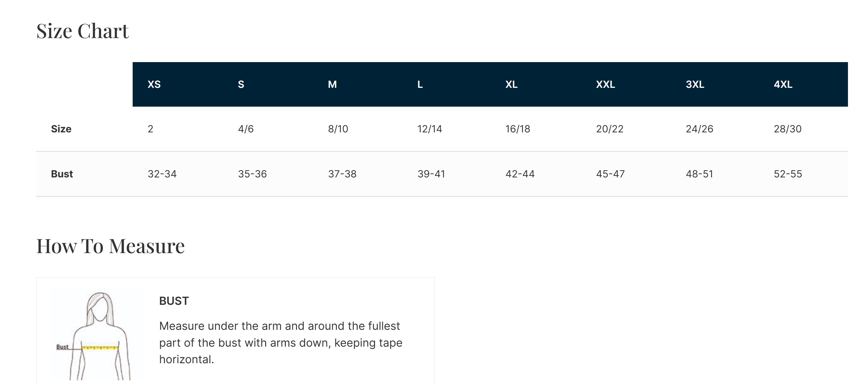Click the Size row label
Viewport: 868px width, 384px height.
click(x=61, y=129)
